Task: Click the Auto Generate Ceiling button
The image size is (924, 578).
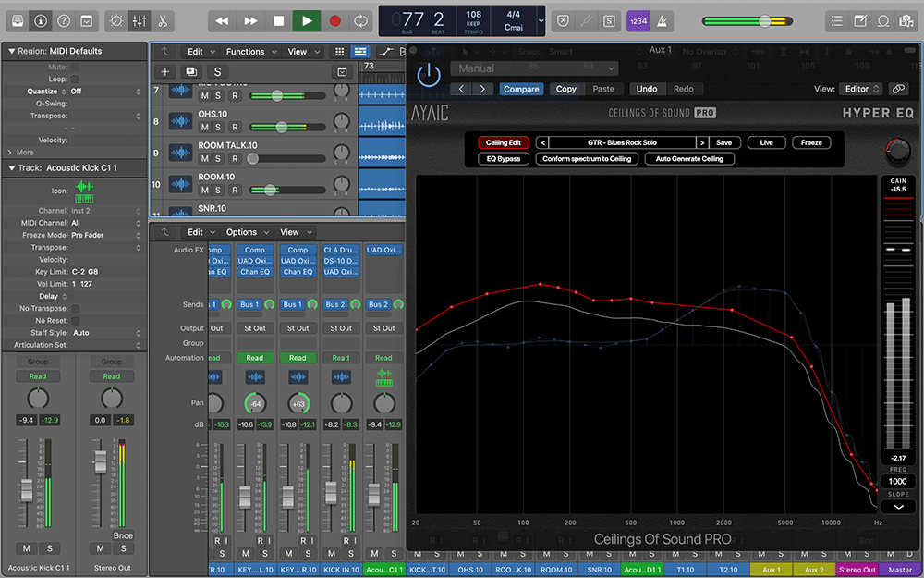Action: [x=689, y=159]
